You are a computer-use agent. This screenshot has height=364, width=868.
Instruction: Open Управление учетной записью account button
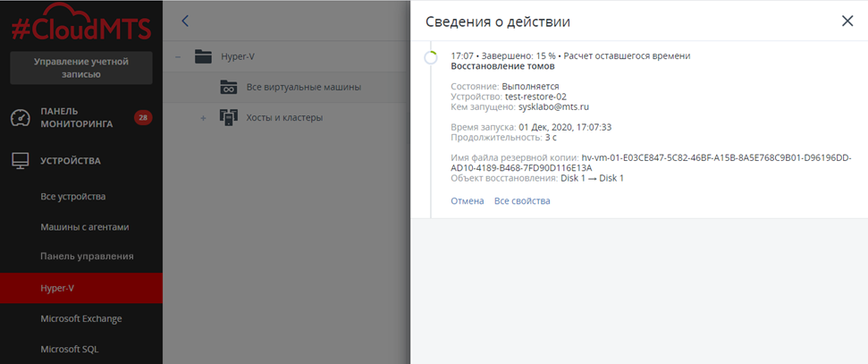80,68
